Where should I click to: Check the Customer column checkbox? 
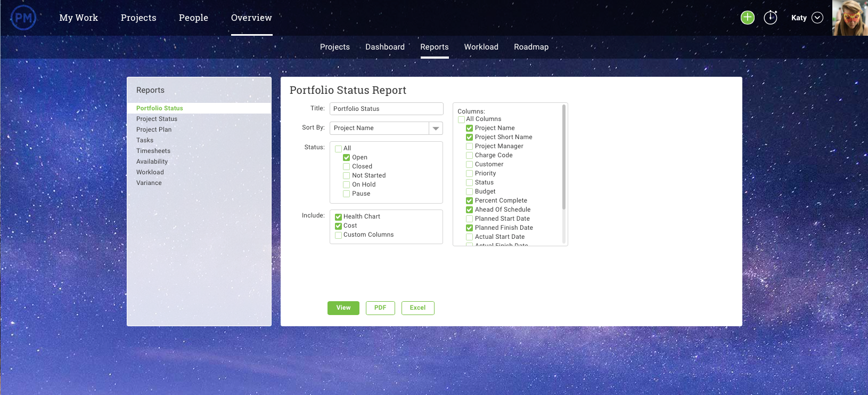coord(470,165)
